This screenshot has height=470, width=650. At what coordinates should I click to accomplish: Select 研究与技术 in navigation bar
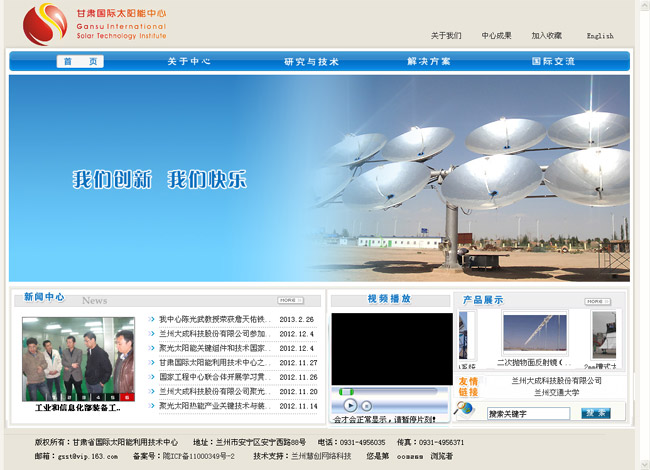[x=311, y=61]
